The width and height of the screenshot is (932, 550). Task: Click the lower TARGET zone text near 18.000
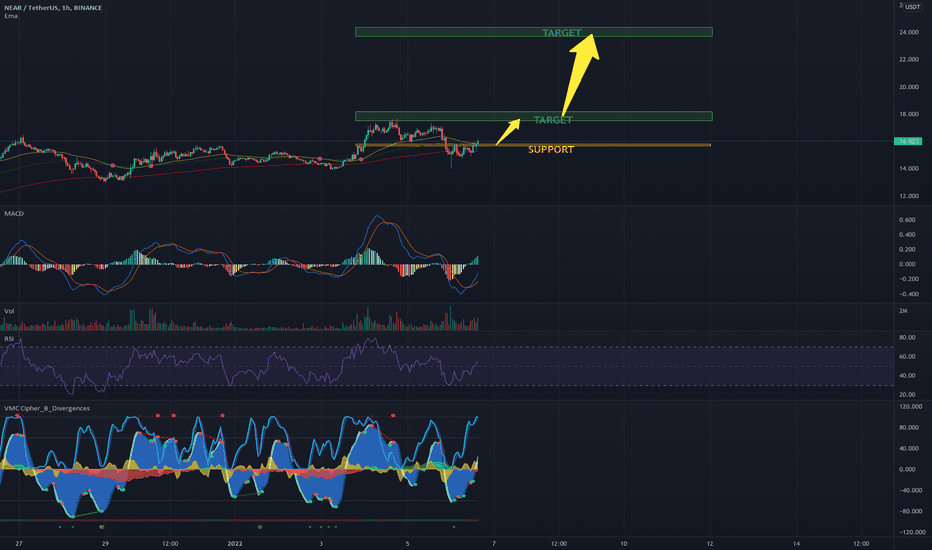553,120
